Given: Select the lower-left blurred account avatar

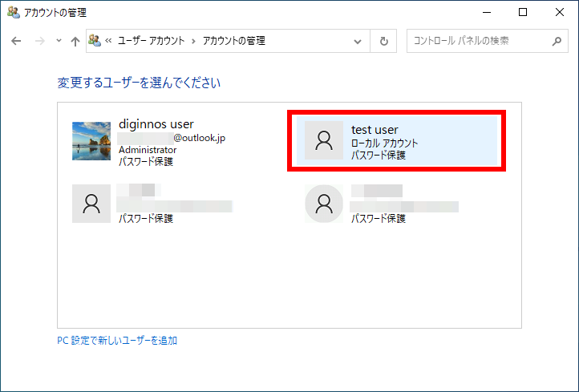Looking at the screenshot, I should pyautogui.click(x=91, y=204).
